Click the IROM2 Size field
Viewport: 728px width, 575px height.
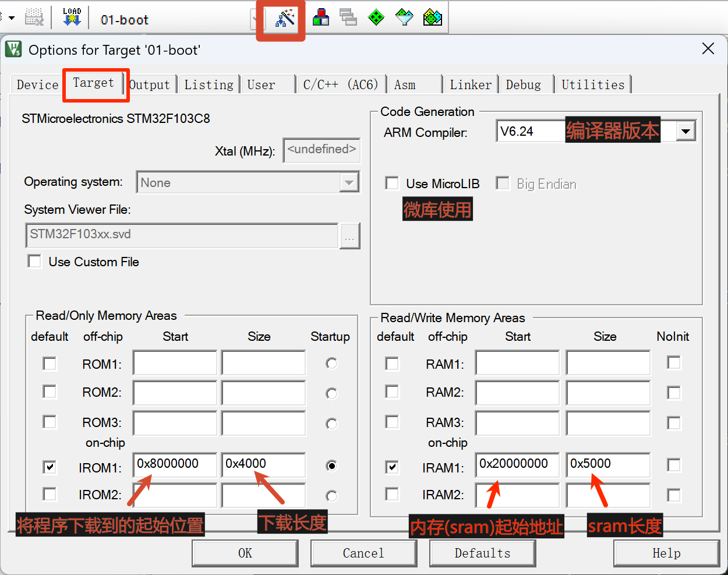263,496
